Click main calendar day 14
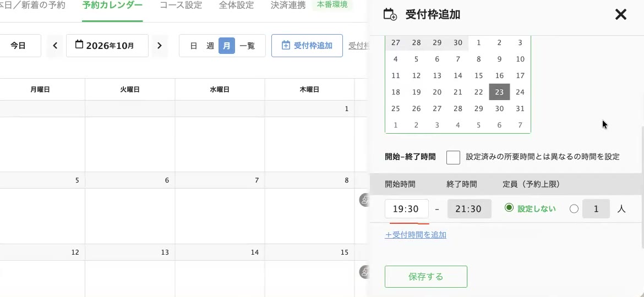Viewport: 644px width, 297px height. (x=255, y=252)
